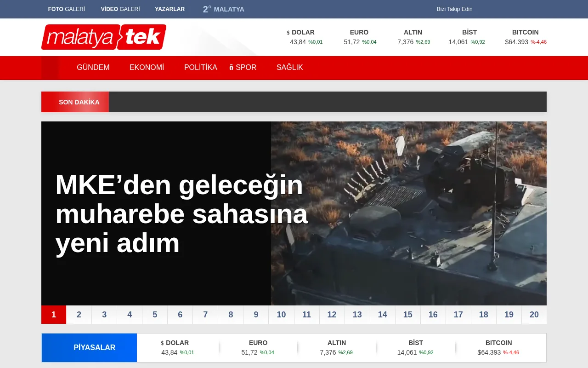Click the main news image of the armored vehicle

[x=409, y=213]
